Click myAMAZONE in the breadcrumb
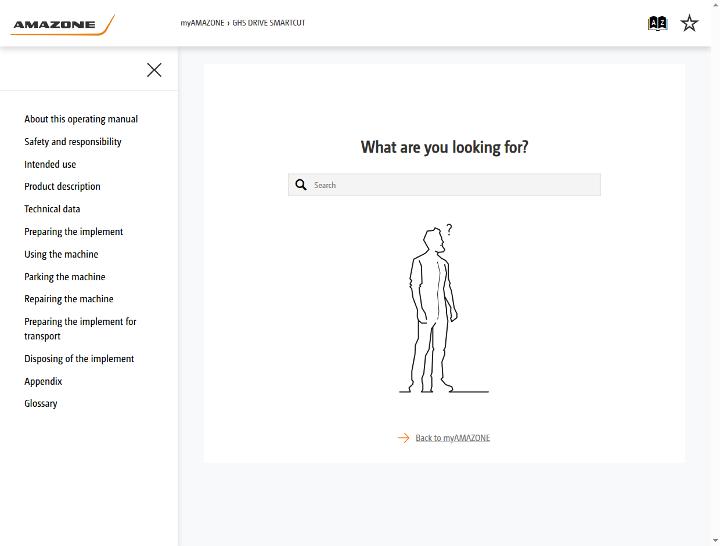Viewport: 720px width, 546px height. pos(202,23)
